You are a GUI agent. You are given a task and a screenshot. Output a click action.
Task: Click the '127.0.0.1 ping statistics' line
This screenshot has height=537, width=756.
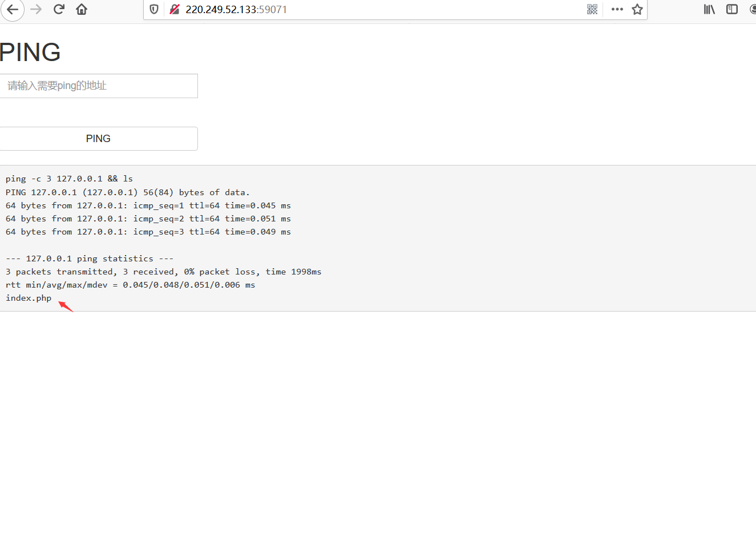tap(90, 259)
